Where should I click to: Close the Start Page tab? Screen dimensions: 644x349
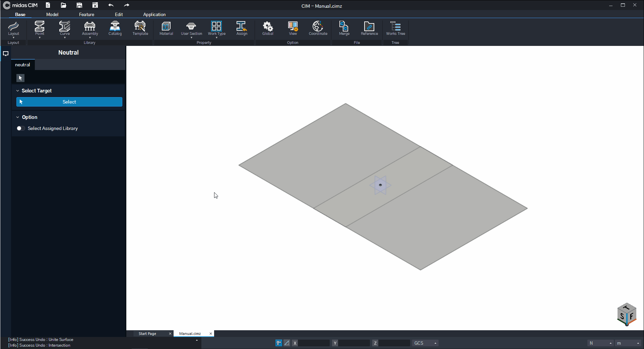click(x=170, y=334)
